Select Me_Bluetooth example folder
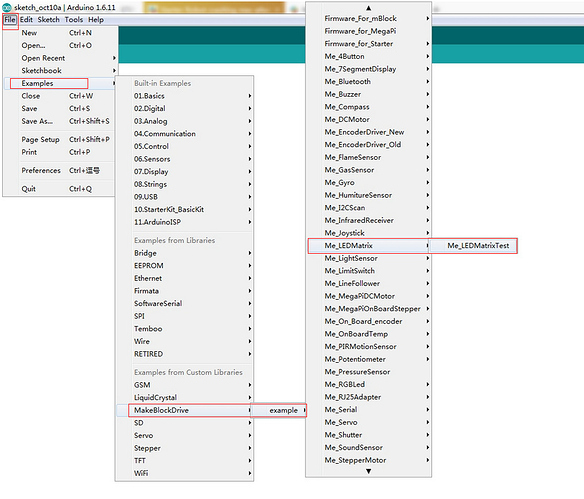584x499 pixels. tap(369, 82)
